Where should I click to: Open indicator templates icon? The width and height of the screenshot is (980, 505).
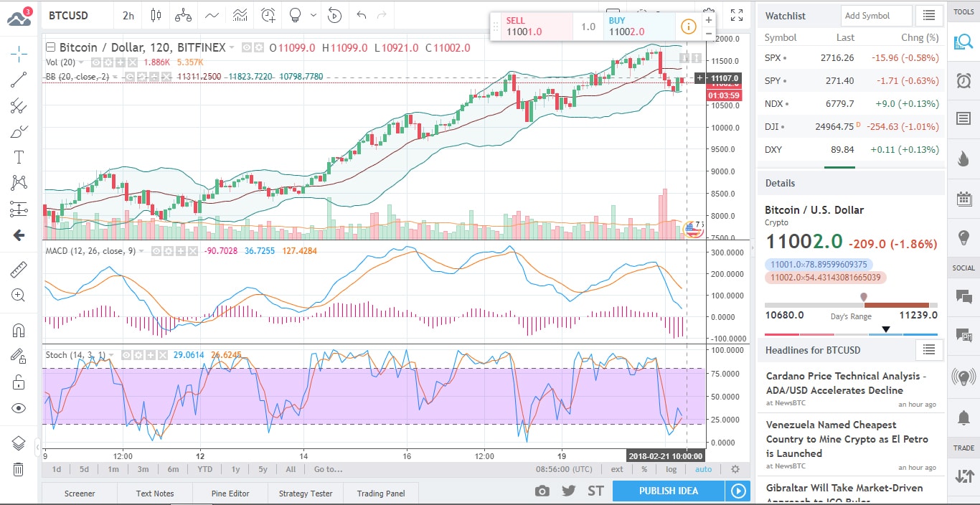pos(240,14)
